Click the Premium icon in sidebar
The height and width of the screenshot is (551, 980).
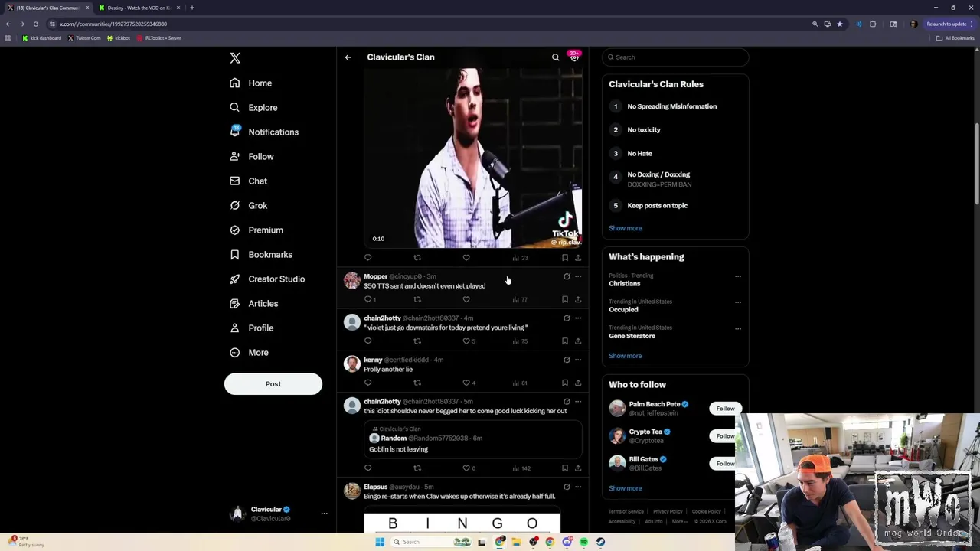click(234, 230)
